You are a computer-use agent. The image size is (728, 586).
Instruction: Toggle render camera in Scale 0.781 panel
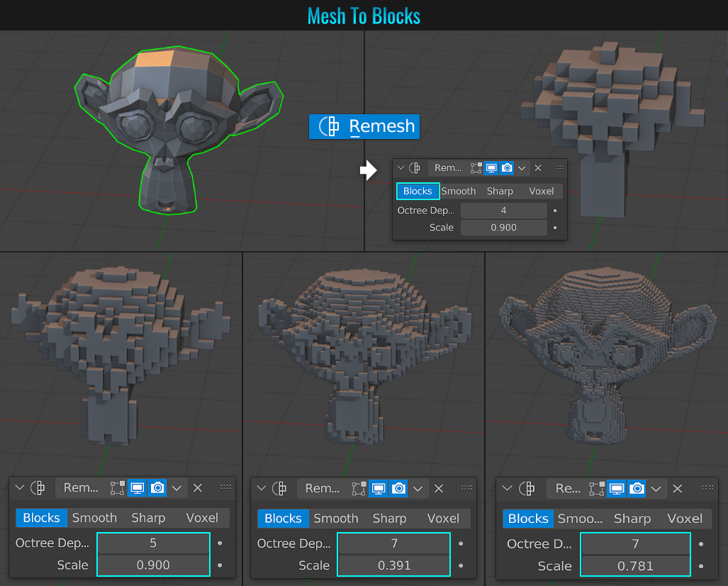[x=637, y=488]
